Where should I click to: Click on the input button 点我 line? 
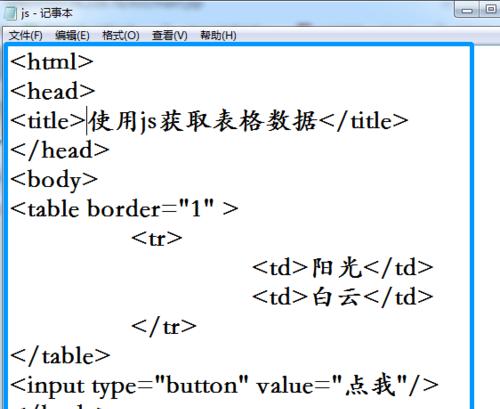225,386
